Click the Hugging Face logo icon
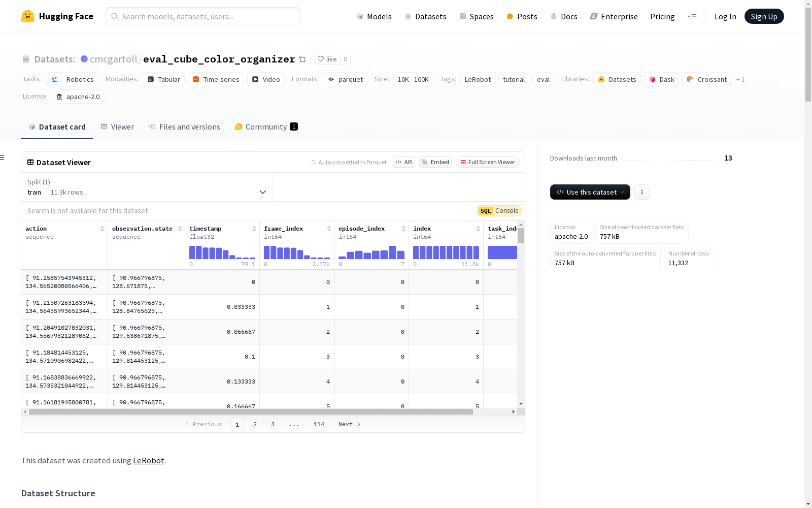This screenshot has width=812, height=508. [x=28, y=16]
